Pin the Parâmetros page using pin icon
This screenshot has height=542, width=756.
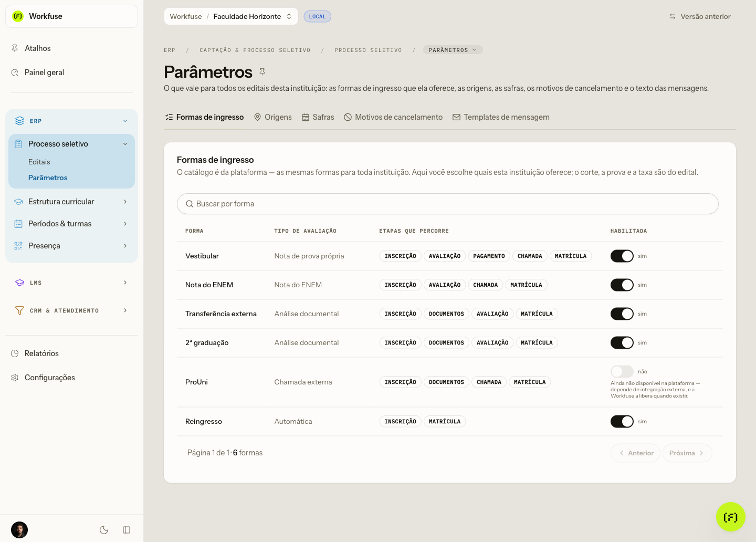262,71
